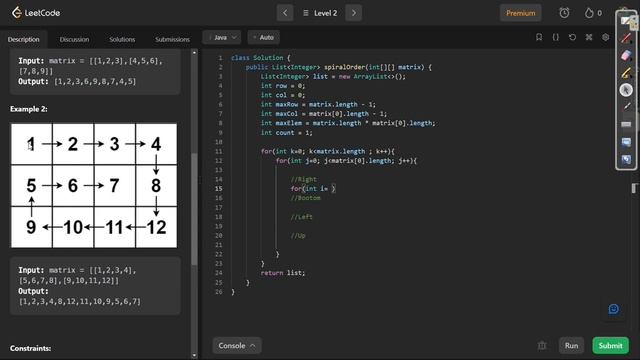Click the gray rectangle annotation tool

pyautogui.click(x=626, y=124)
